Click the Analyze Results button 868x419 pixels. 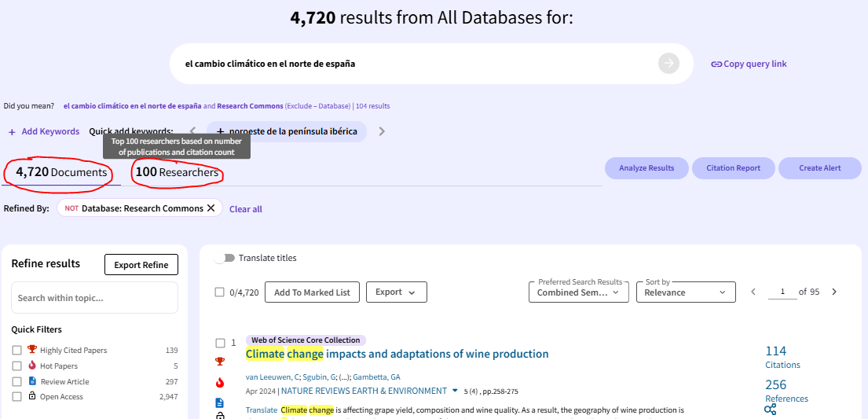pyautogui.click(x=646, y=168)
